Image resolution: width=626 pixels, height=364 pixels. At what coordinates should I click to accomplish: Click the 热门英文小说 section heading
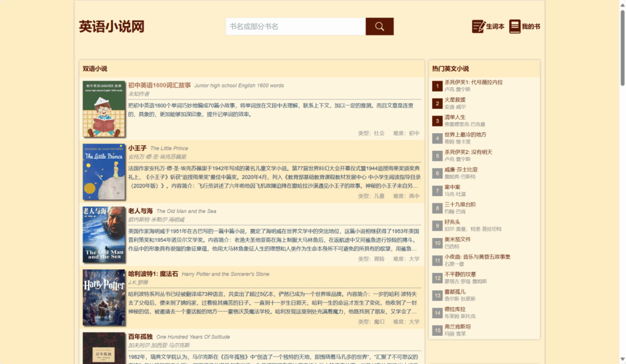point(451,68)
